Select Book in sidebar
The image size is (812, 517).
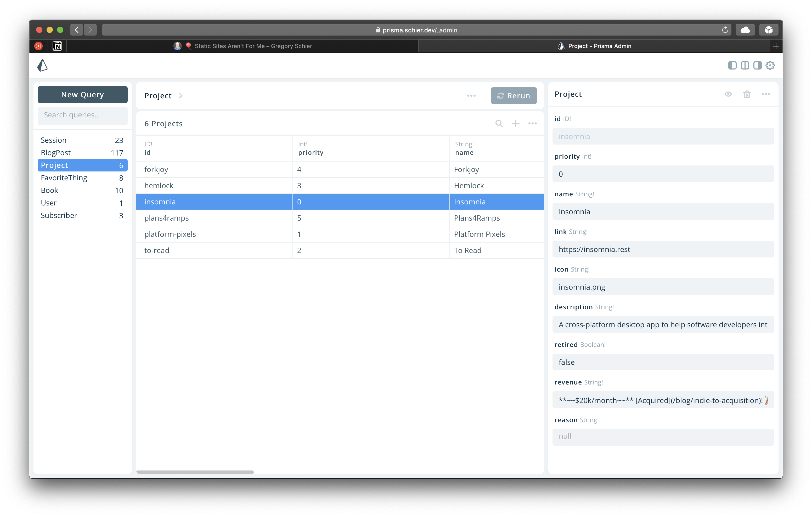82,191
